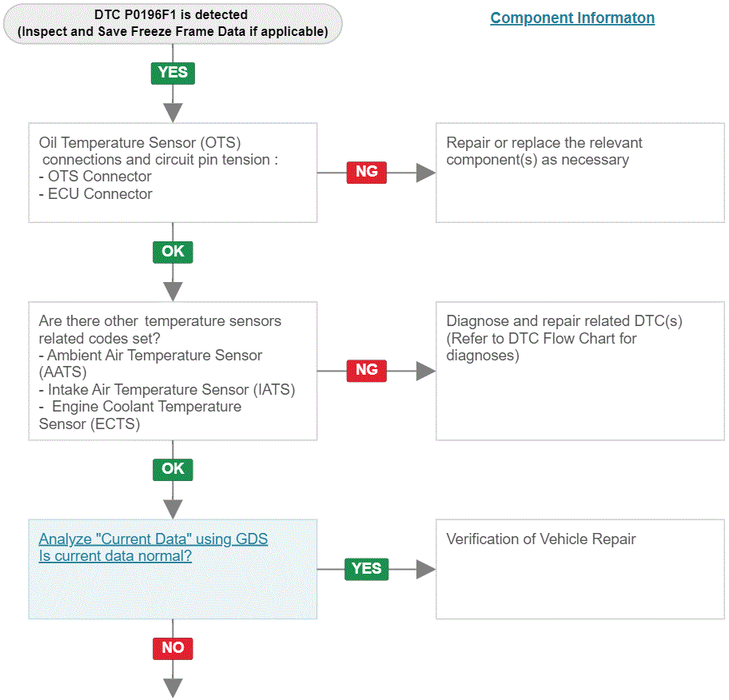Click the 'Is current data normal?' link
Image resolution: width=729 pixels, height=700 pixels.
(x=115, y=556)
